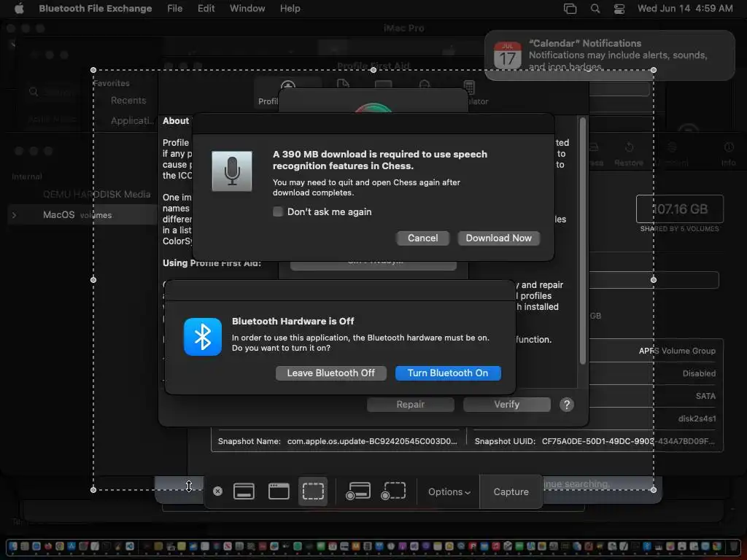This screenshot has width=747, height=560.
Task: Check the Don't ask me again checkbox
Action: (278, 211)
